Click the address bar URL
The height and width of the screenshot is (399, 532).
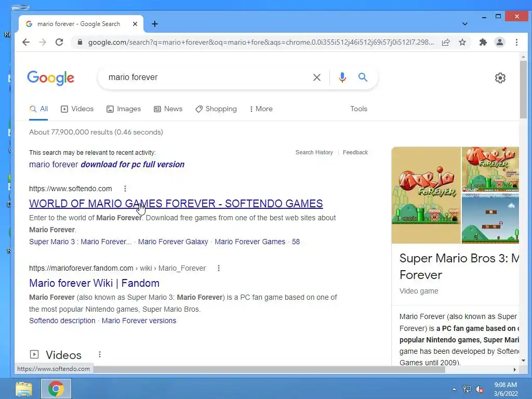point(261,42)
